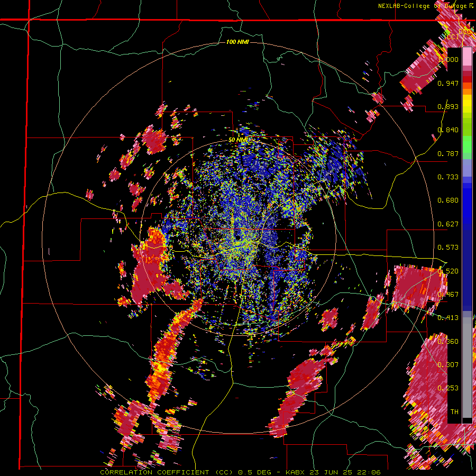The width and height of the screenshot is (476, 476).
Task: Click the 50 NMI range ring label
Action: coord(238,140)
